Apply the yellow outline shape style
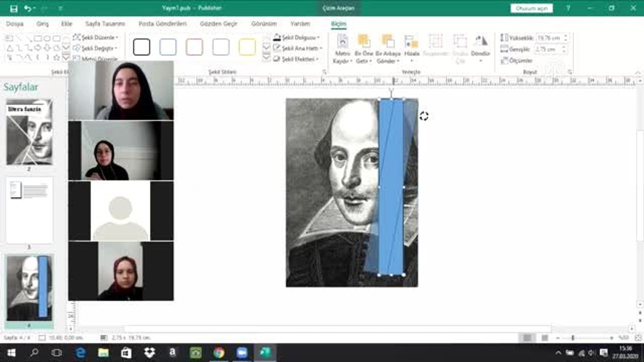 point(247,47)
